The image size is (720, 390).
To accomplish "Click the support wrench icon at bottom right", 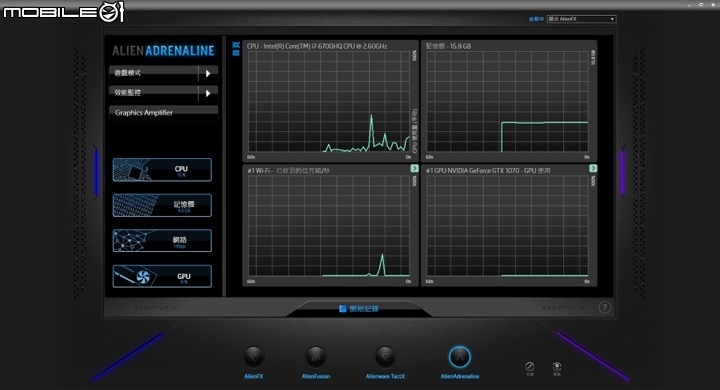I will coord(529,366).
